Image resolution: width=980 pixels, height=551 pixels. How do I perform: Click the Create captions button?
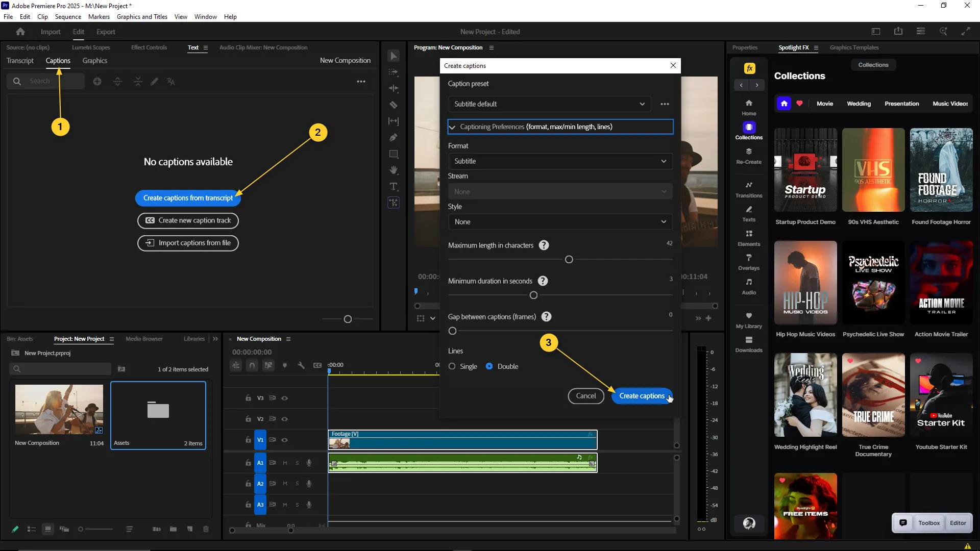coord(642,396)
